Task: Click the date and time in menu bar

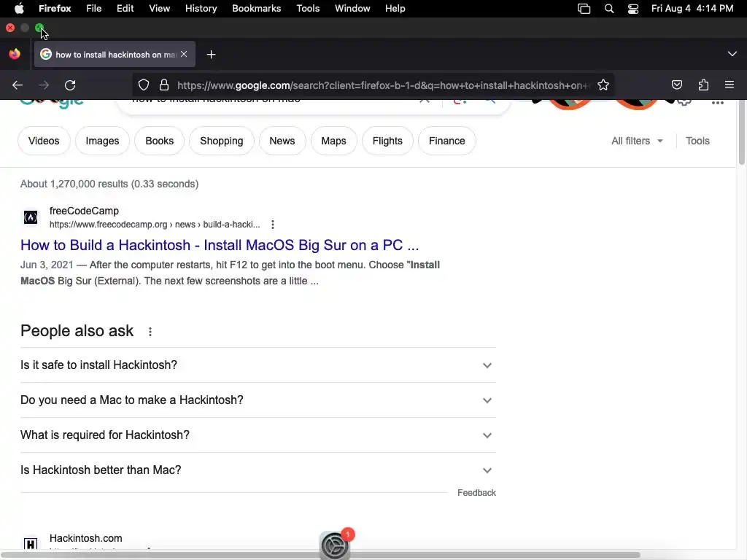Action: tap(692, 9)
